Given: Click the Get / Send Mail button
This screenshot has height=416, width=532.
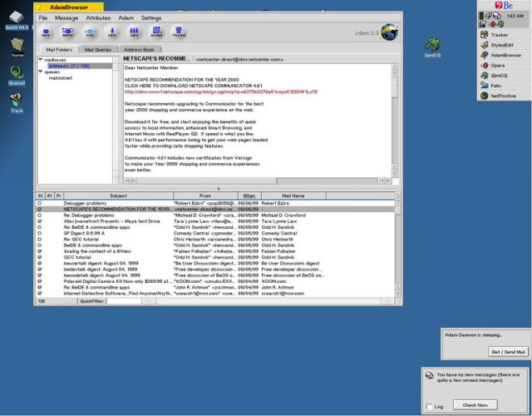Looking at the screenshot, I should point(508,352).
